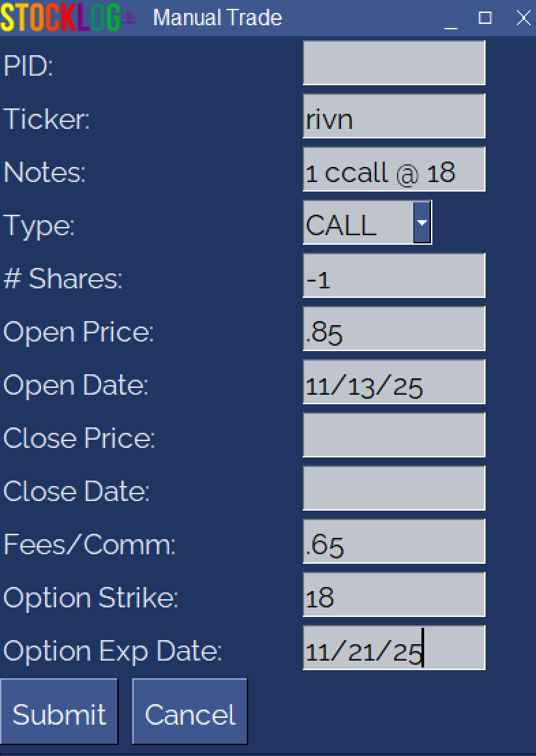Click the Fees/Comm input field
The height and width of the screenshot is (756, 536).
pos(393,541)
